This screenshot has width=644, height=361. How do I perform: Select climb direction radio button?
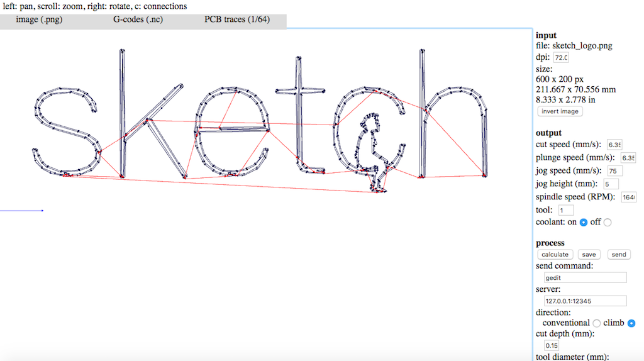tap(631, 323)
